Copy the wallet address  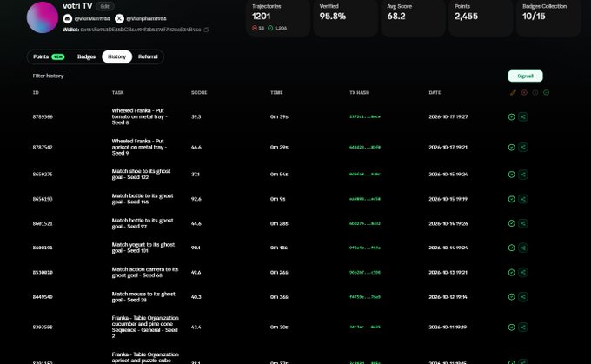(x=207, y=30)
